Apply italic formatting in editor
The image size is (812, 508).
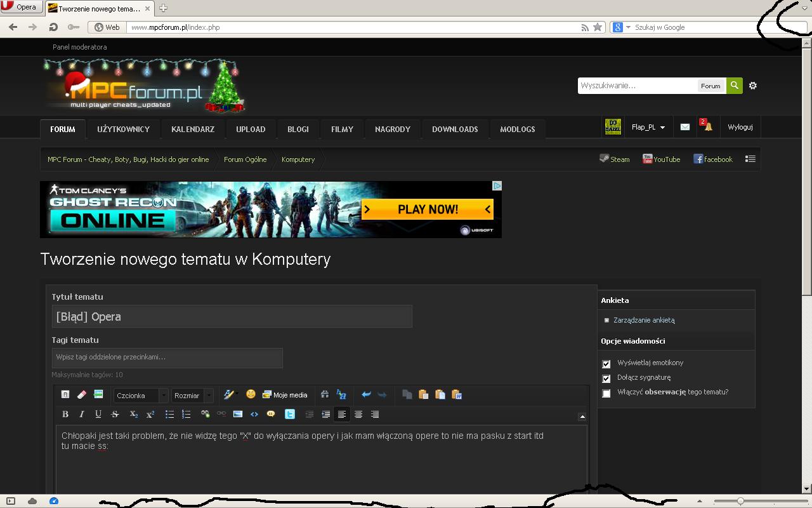81,414
